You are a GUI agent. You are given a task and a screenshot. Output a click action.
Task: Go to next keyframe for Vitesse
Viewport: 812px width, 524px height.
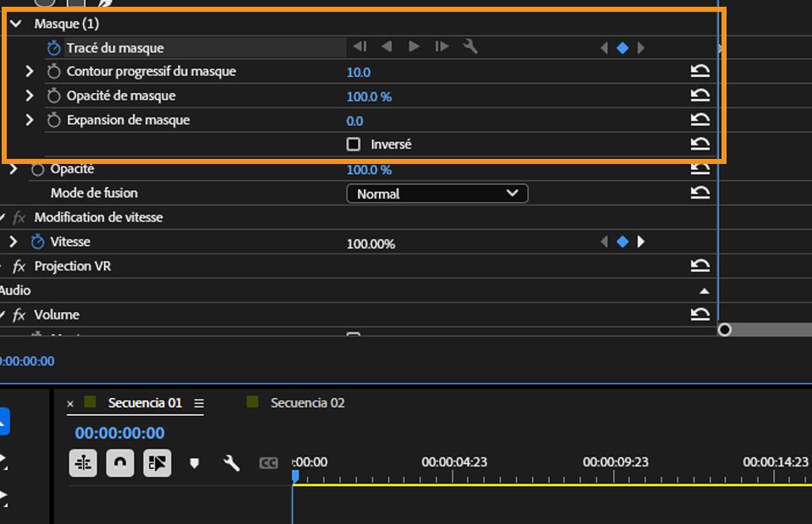point(641,242)
